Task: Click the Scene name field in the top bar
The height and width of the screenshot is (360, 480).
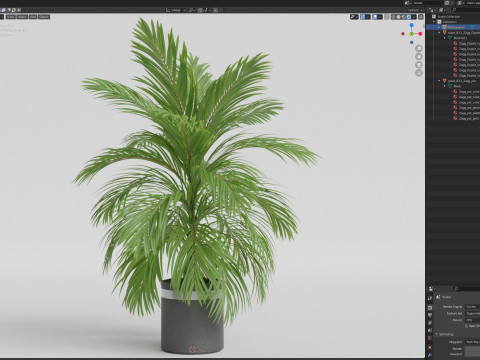Action: coord(427,3)
